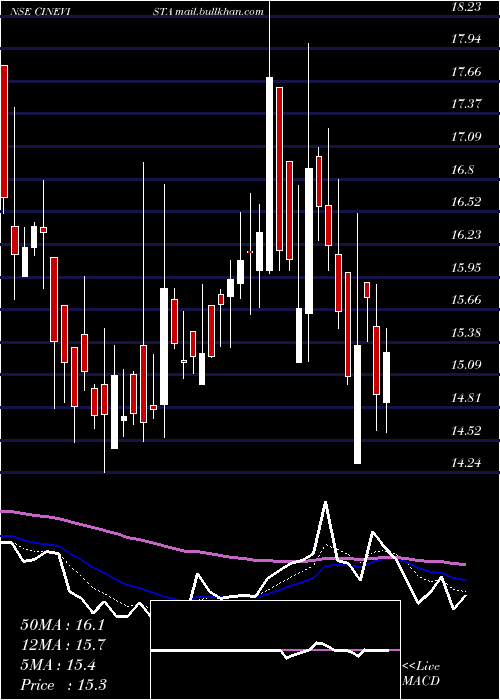500x700 pixels.
Task: Click the MACD inset chart panel
Action: pyautogui.click(x=275, y=650)
